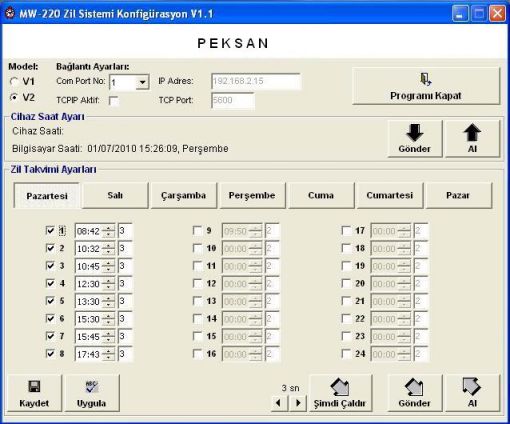Switch to the Pazar tab
The height and width of the screenshot is (424, 510).
tap(458, 195)
